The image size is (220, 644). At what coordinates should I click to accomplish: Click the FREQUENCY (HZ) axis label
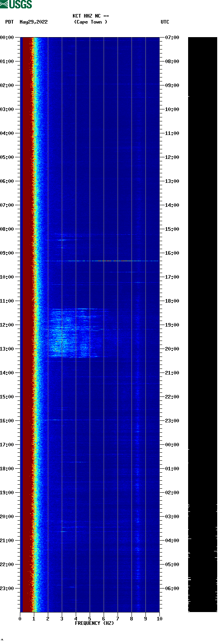pos(94,623)
